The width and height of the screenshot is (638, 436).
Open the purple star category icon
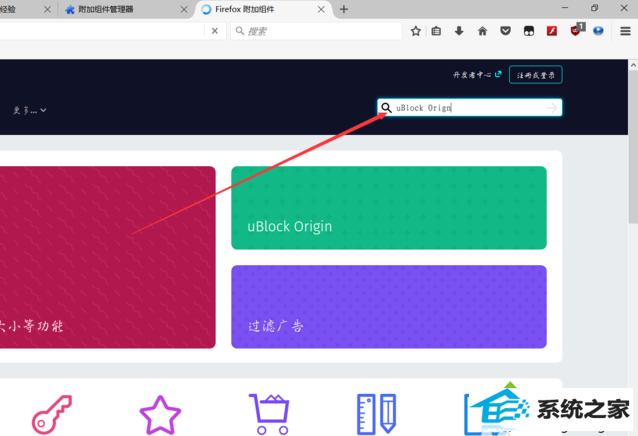[x=160, y=415]
